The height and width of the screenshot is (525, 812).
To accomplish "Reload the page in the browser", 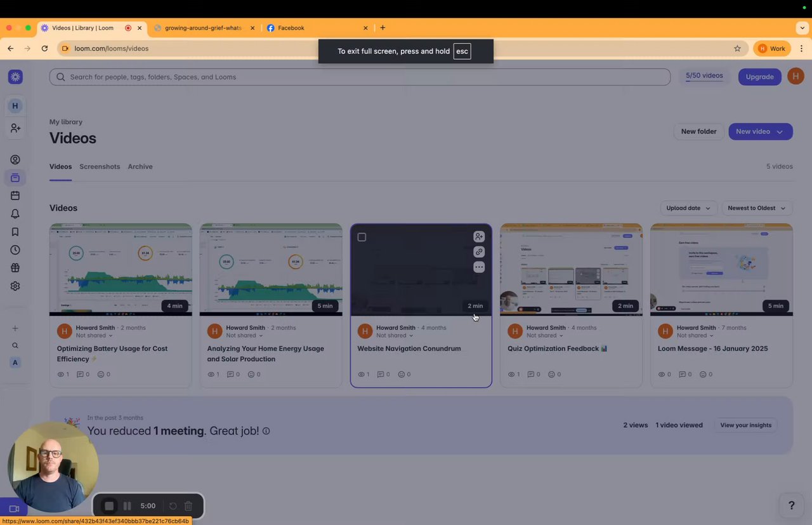I will 44,48.
